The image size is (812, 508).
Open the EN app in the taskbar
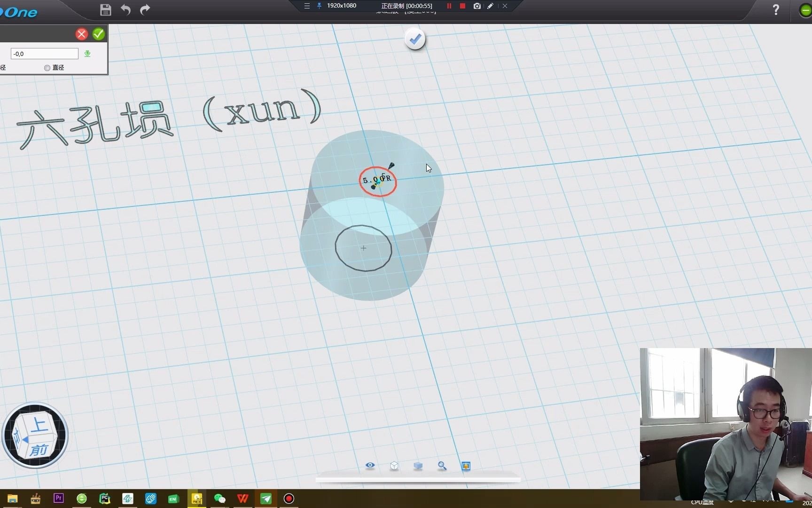(174, 499)
